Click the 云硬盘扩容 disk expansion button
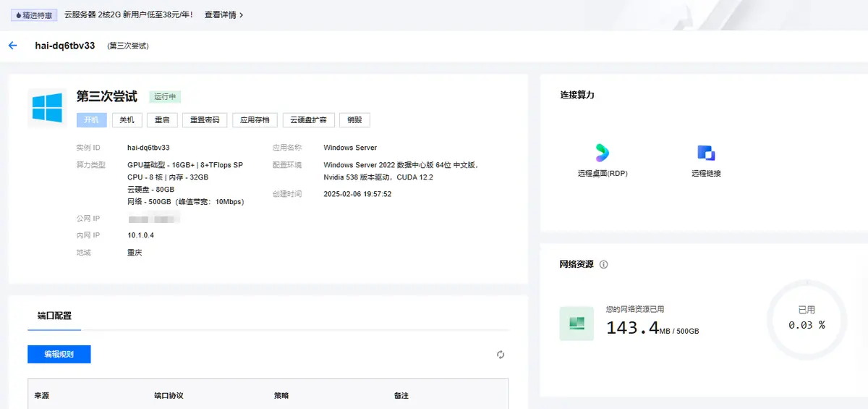 (308, 120)
